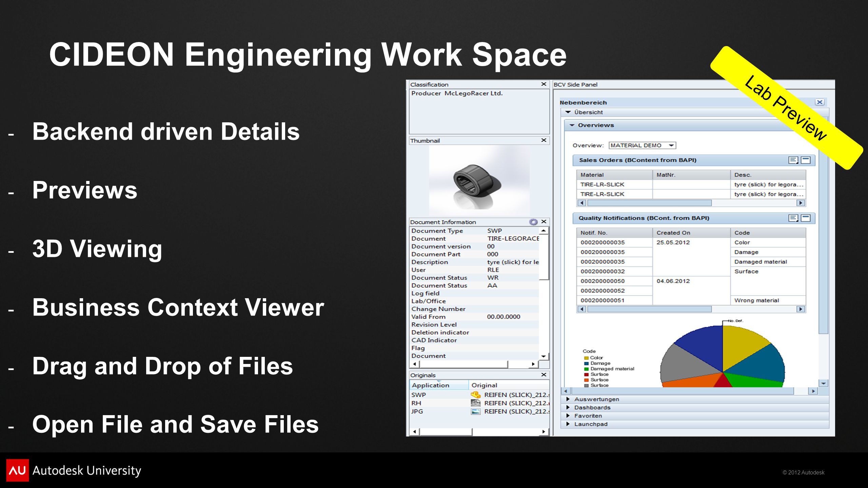Close the Thumbnail panel

pyautogui.click(x=544, y=140)
